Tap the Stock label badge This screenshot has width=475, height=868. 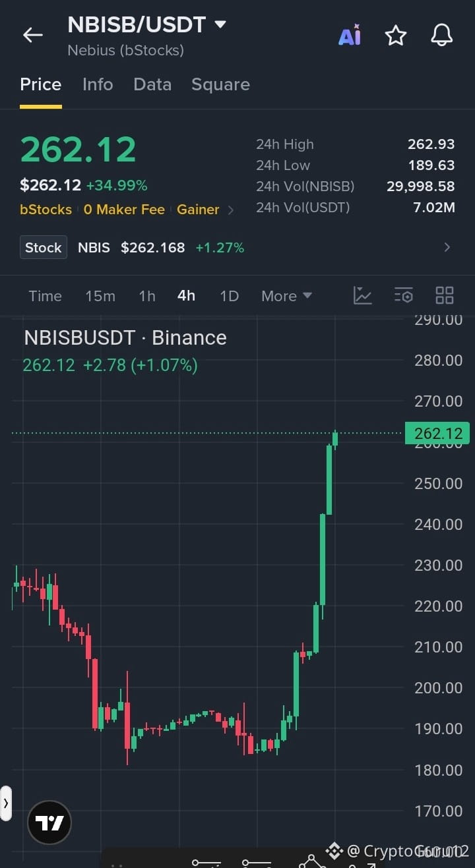click(x=44, y=247)
